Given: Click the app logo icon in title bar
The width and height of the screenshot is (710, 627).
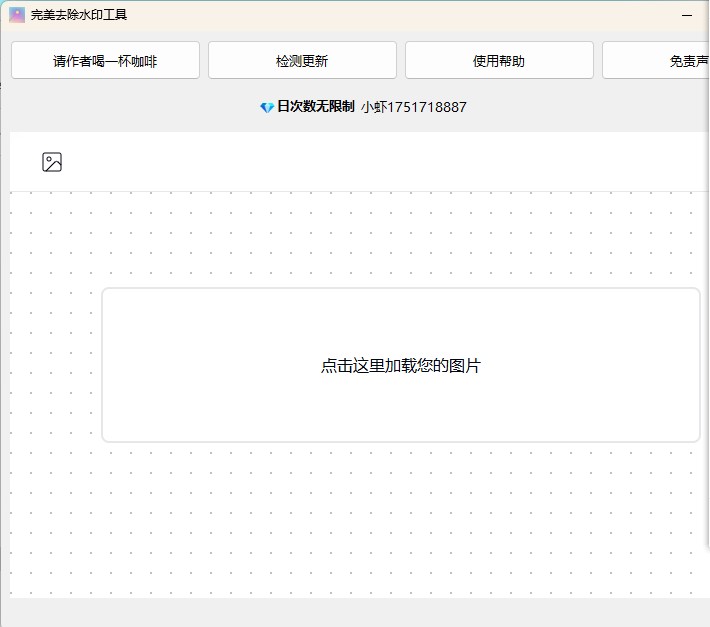Looking at the screenshot, I should coord(17,15).
